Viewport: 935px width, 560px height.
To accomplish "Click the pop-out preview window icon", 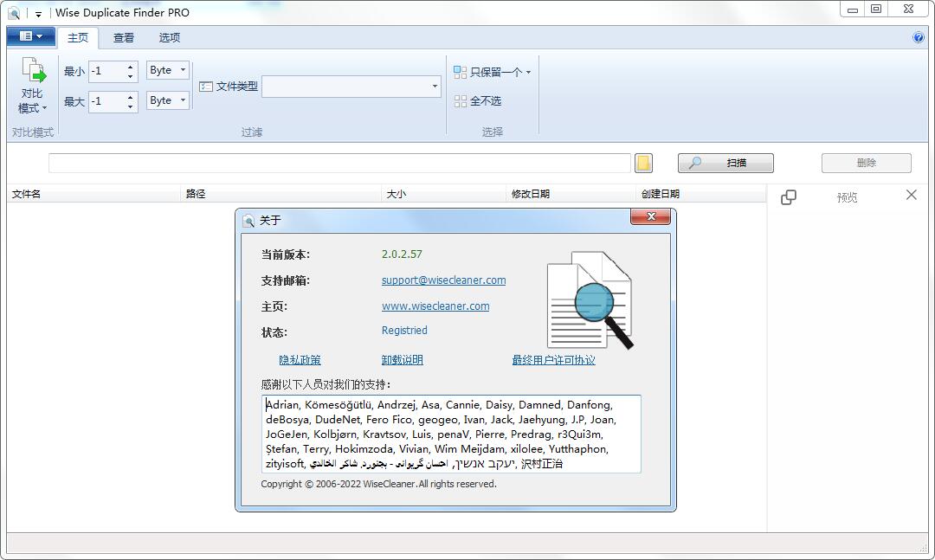I will coord(789,196).
